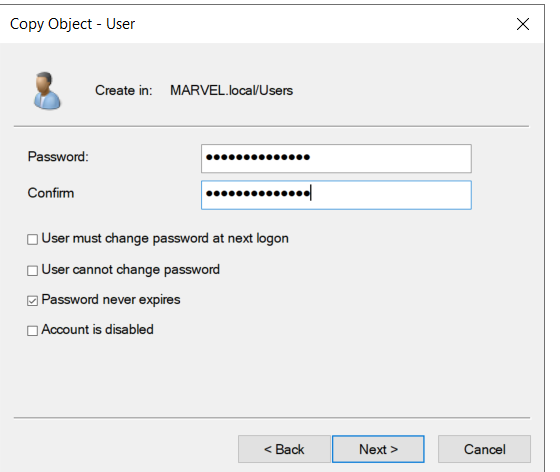Tick the Account is disabled checkbox
Viewport: 560px width, 472px height.
pyautogui.click(x=32, y=331)
